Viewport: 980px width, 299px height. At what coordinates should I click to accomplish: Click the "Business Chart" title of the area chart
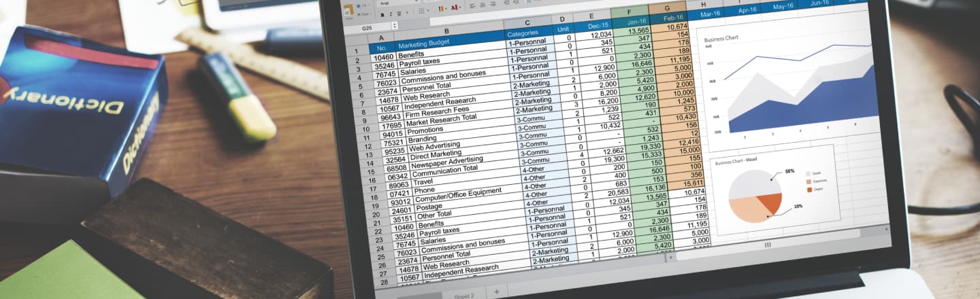click(x=721, y=38)
